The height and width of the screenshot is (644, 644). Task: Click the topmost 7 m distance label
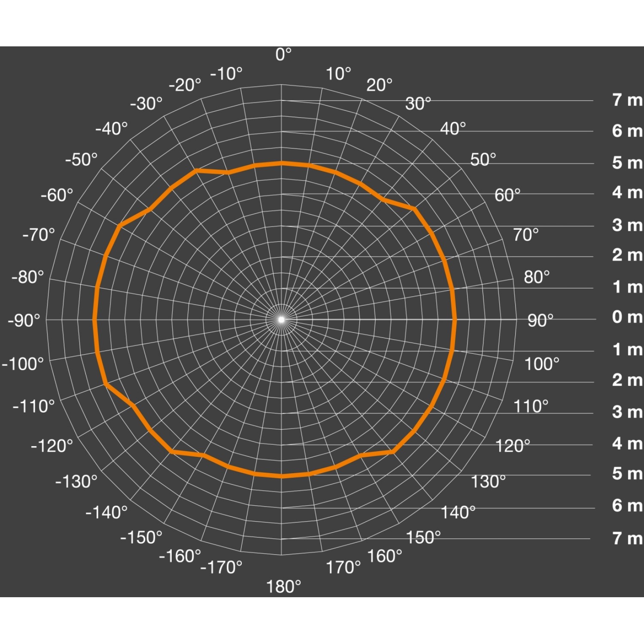pyautogui.click(x=627, y=100)
